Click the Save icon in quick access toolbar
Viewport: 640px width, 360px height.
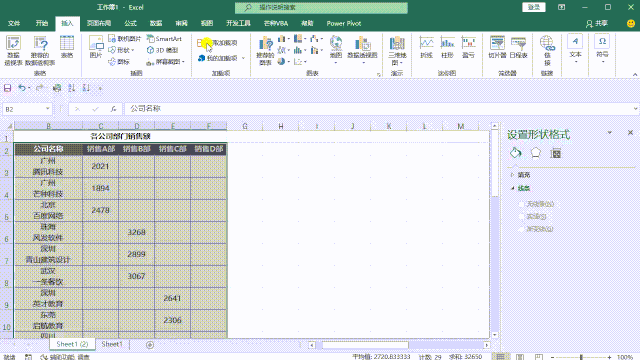pos(7,88)
